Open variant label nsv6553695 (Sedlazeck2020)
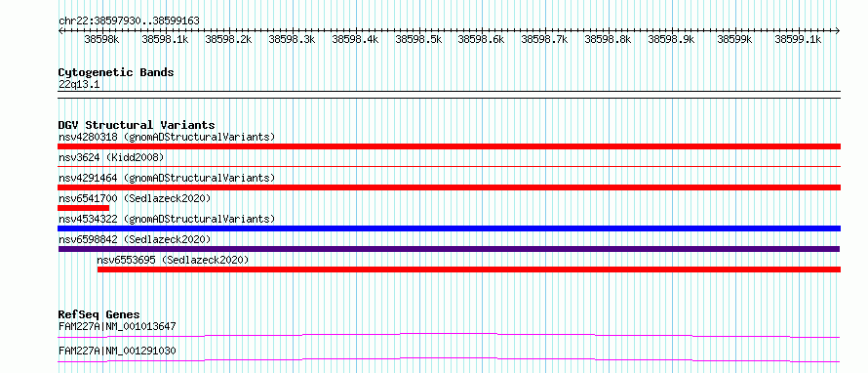The width and height of the screenshot is (868, 373). coord(173,260)
